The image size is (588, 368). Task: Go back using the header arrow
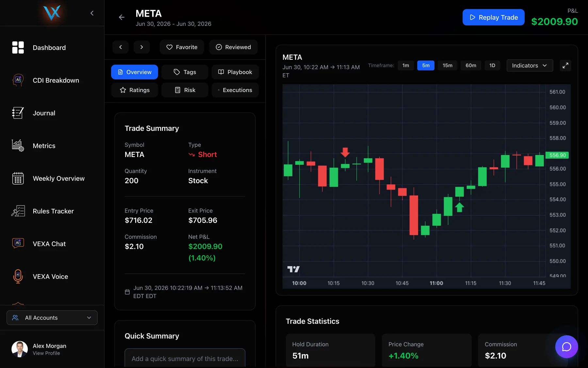122,17
